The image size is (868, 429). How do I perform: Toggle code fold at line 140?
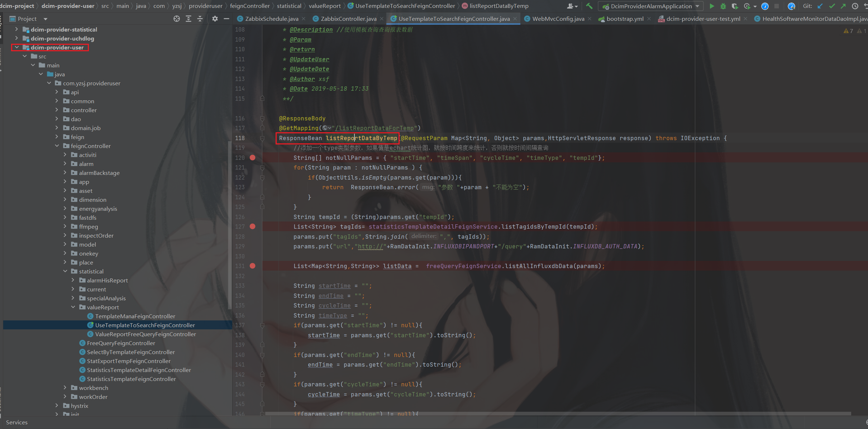[x=262, y=355]
